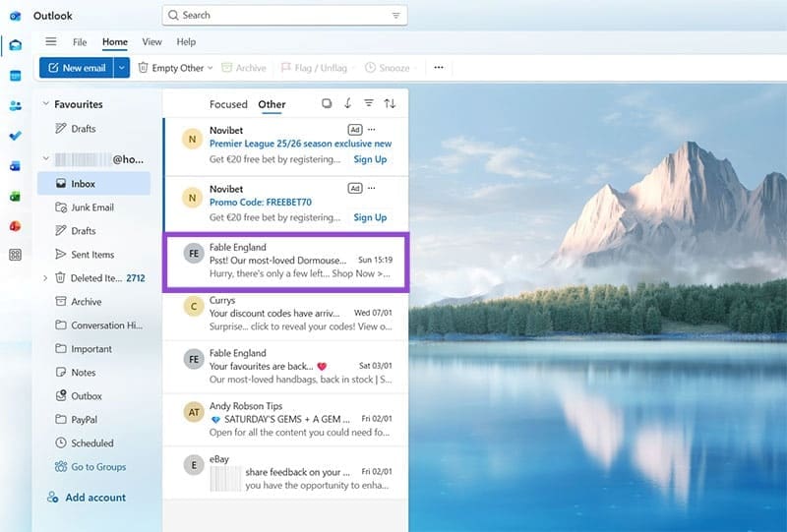Image resolution: width=787 pixels, height=532 pixels.
Task: Click Sign Up on Premier League ad
Action: (370, 159)
